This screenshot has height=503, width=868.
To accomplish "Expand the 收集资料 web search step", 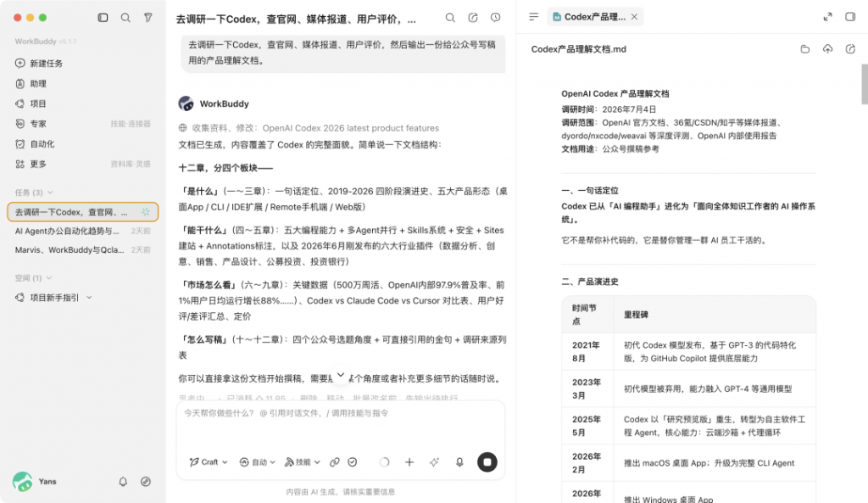I will point(309,128).
